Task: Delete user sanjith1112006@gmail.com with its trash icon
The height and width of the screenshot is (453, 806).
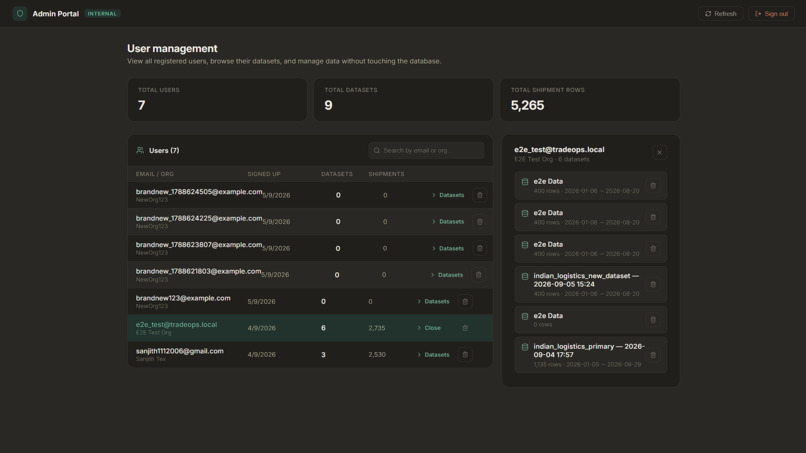Action: 465,354
